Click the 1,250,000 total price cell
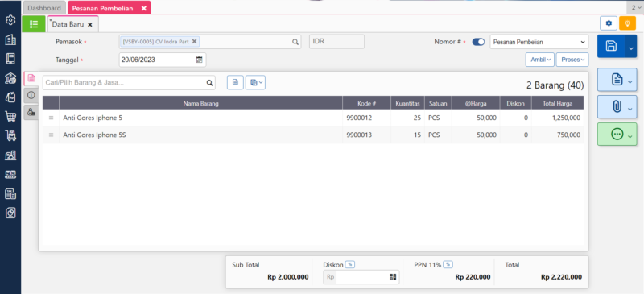Screen dimensions: 644x294 [x=557, y=118]
